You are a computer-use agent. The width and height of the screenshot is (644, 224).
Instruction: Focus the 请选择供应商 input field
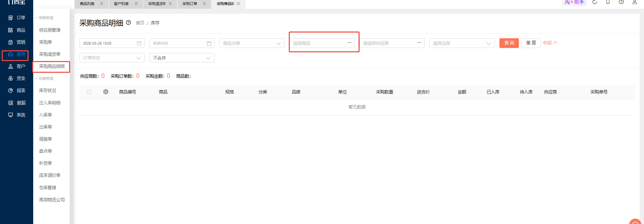pyautogui.click(x=392, y=43)
